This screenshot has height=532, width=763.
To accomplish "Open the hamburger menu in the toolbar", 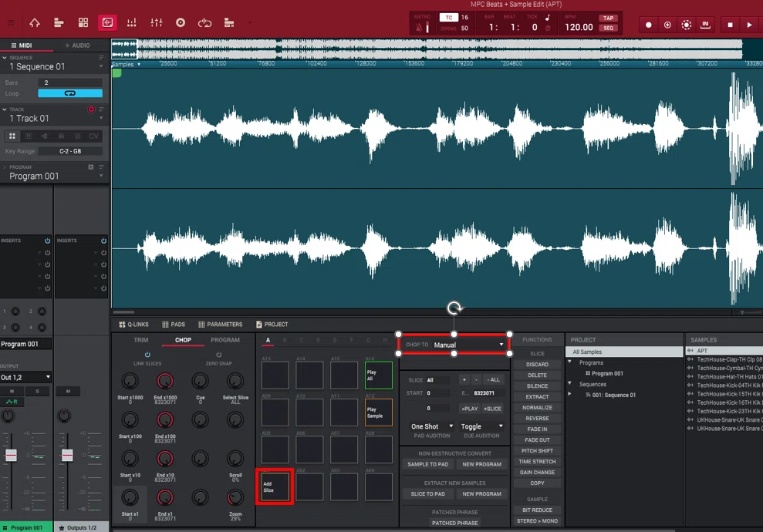I will point(11,23).
